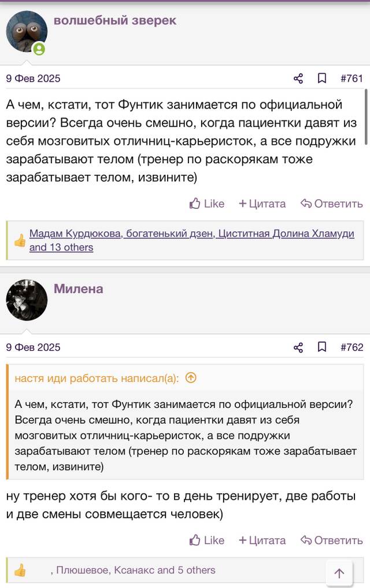Bookmark post #761
Viewport: 370px width, 588px height.
tap(321, 78)
